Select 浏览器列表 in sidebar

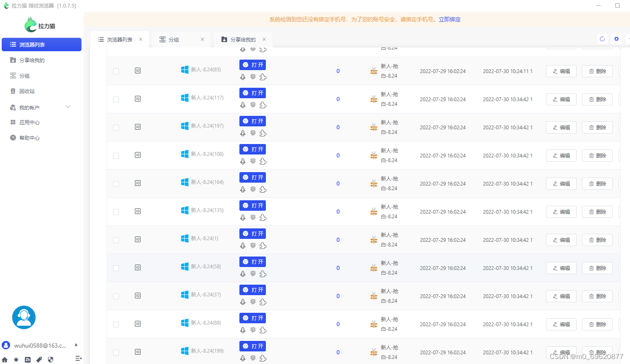[42, 45]
